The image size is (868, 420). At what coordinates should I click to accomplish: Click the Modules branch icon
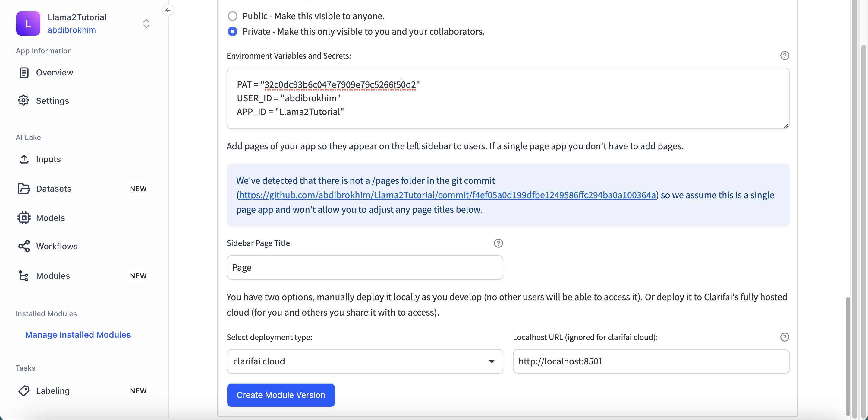pos(24,276)
